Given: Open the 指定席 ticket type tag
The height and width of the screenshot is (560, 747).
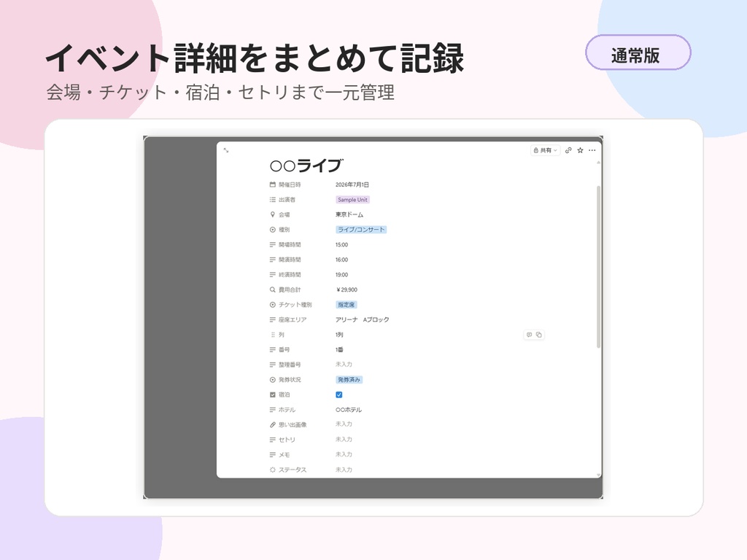Looking at the screenshot, I should 347,304.
